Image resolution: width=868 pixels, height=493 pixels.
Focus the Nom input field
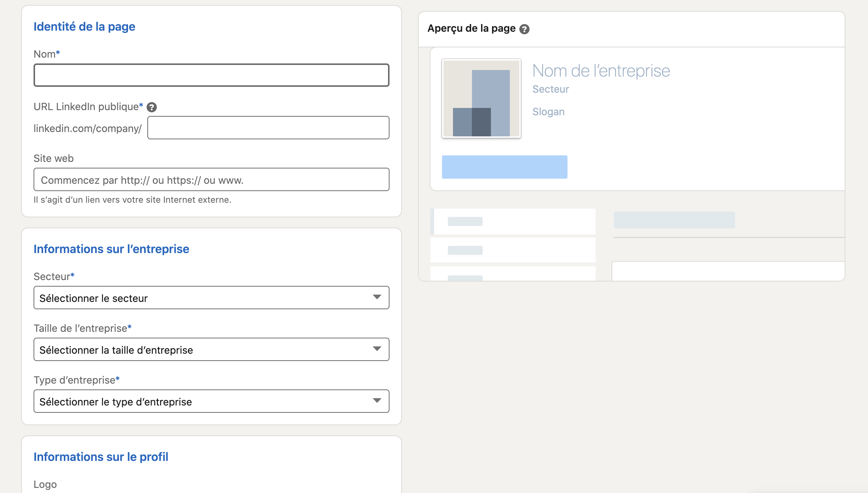(x=212, y=75)
